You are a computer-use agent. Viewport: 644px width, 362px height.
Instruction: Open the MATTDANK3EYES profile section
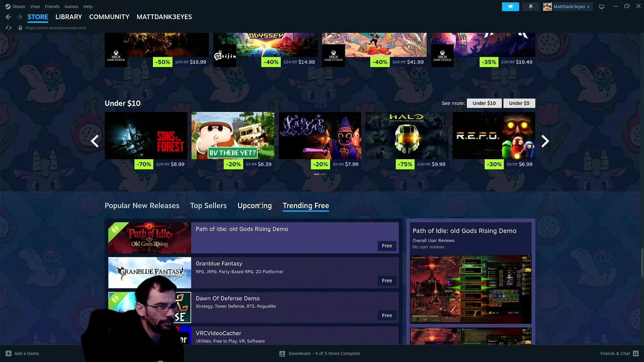point(164,17)
